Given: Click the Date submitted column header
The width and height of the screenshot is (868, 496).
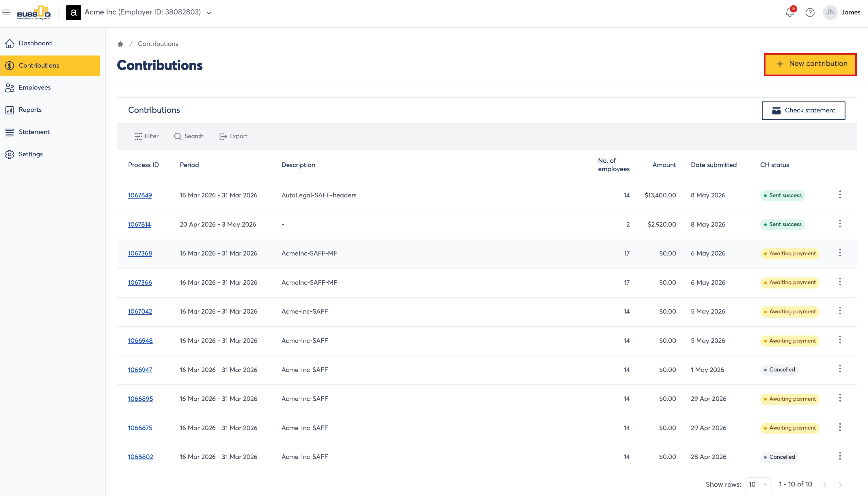Looking at the screenshot, I should click(714, 165).
